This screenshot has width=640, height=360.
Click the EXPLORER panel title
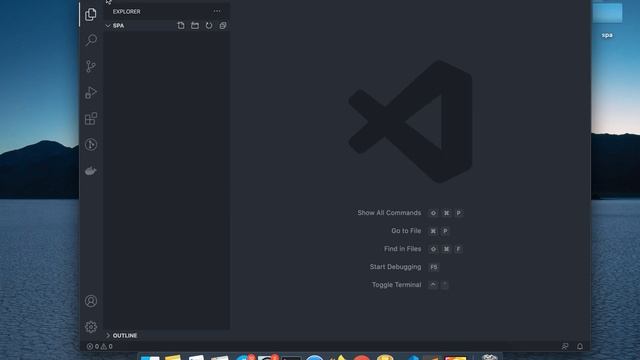tap(127, 11)
